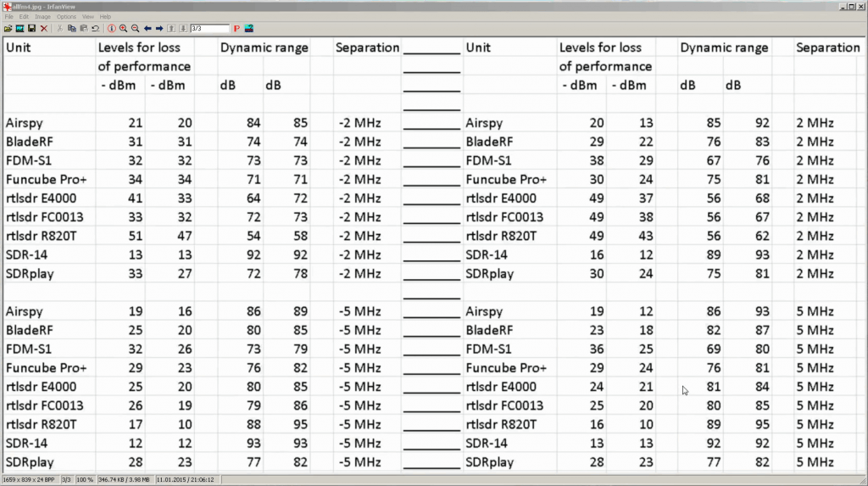Click the previous page up arrow icon
This screenshot has width=868, height=486.
[171, 28]
